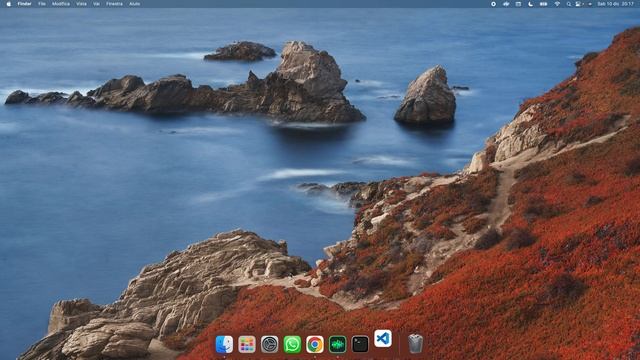
Task: Open the Finder menu in the menu bar
Action: point(24,4)
